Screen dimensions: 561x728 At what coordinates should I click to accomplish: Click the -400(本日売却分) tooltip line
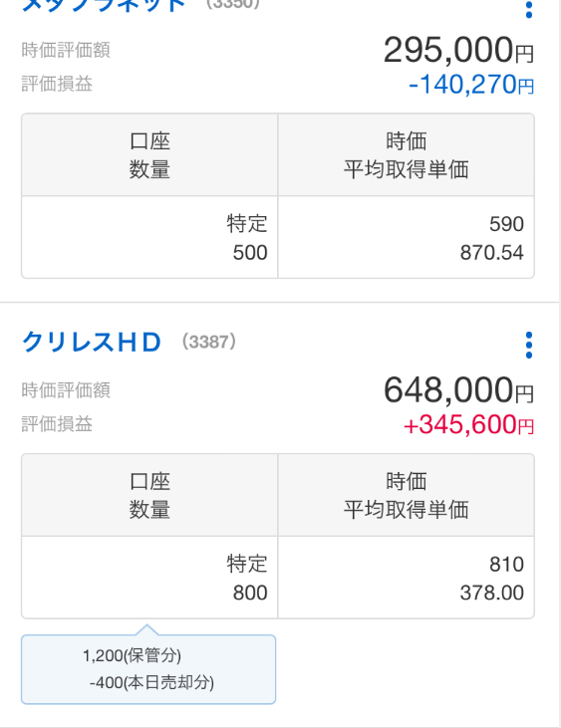click(x=151, y=682)
